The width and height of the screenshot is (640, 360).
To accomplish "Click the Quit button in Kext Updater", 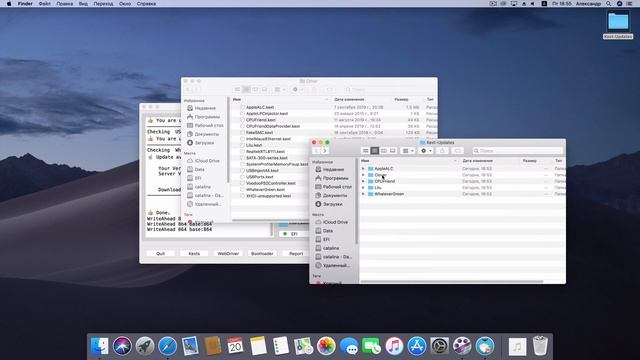I will (160, 253).
